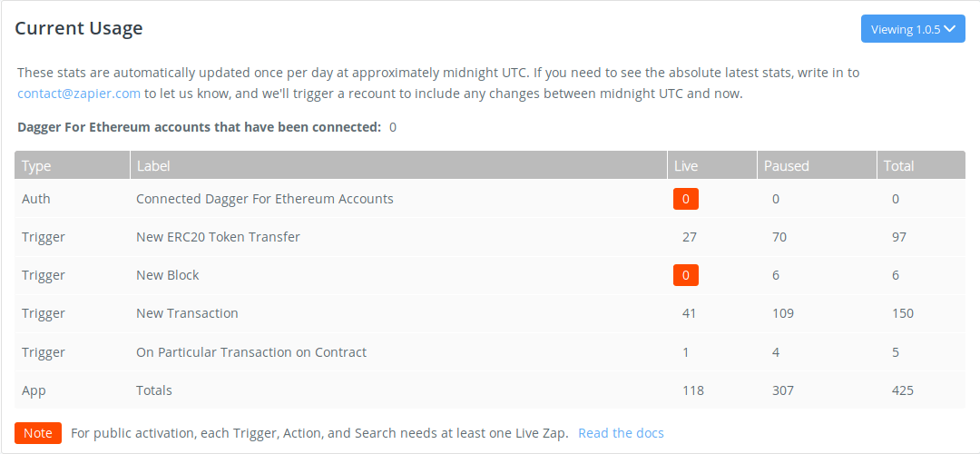Screen dimensions: 980x454
Task: Open the Read the docs link
Action: click(621, 433)
